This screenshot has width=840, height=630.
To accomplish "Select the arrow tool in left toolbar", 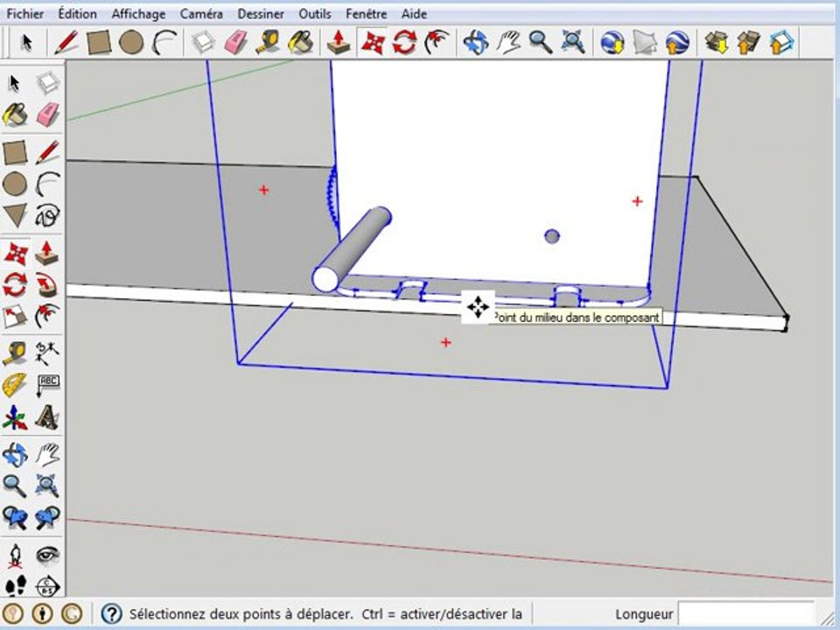I will 15,83.
